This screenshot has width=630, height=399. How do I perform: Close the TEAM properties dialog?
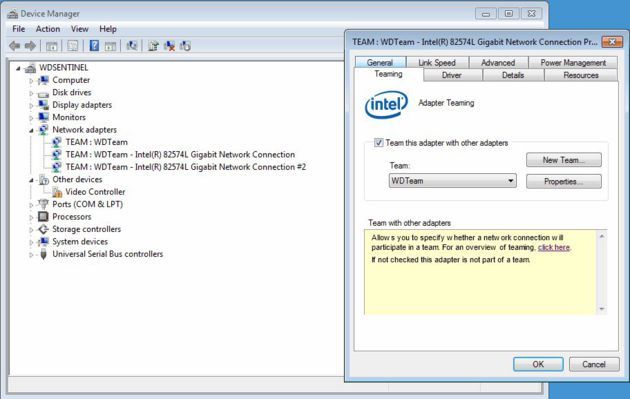[x=612, y=42]
